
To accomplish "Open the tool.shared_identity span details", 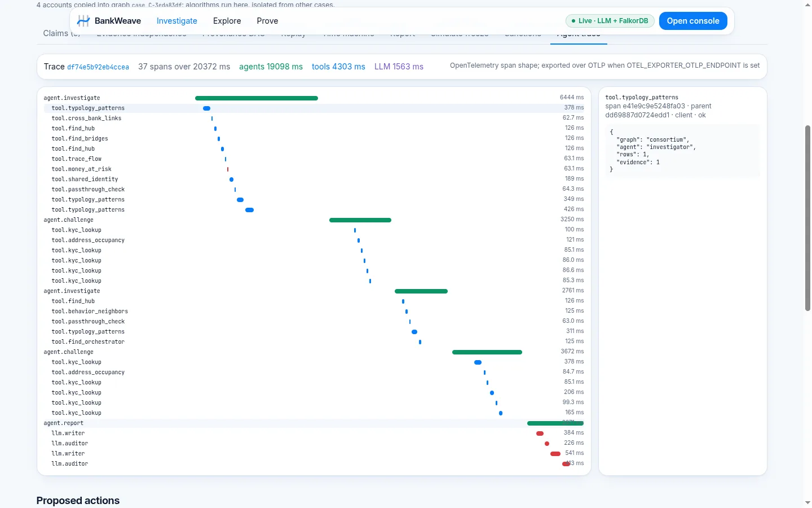I will tap(314, 179).
